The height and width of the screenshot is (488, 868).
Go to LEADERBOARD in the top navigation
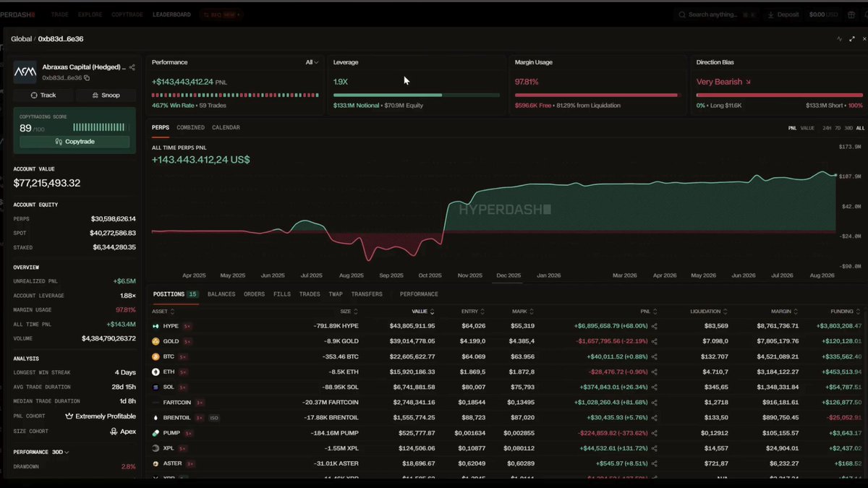pyautogui.click(x=171, y=14)
